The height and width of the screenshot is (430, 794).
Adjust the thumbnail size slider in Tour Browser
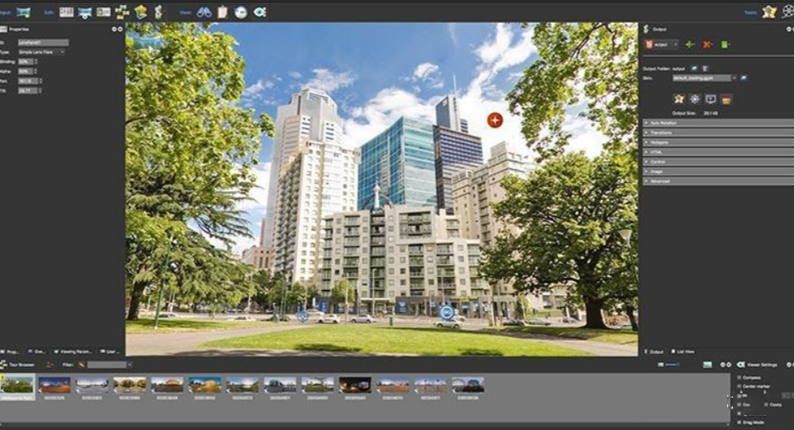pyautogui.click(x=670, y=365)
